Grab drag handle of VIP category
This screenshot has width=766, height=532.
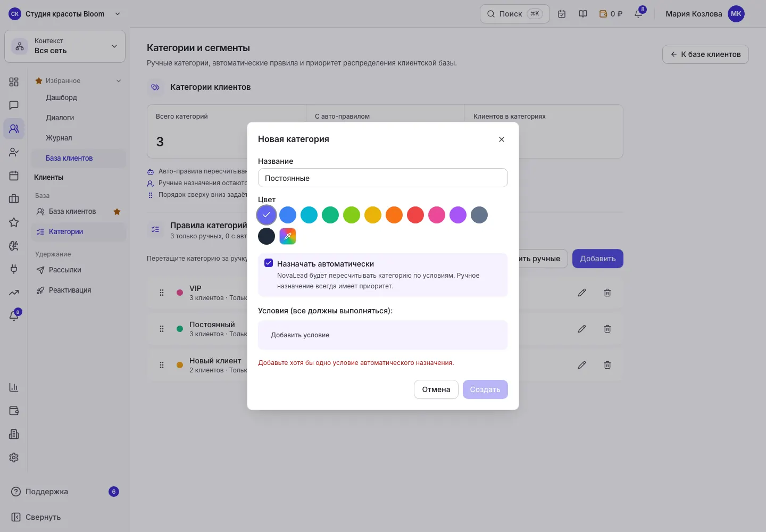click(162, 293)
